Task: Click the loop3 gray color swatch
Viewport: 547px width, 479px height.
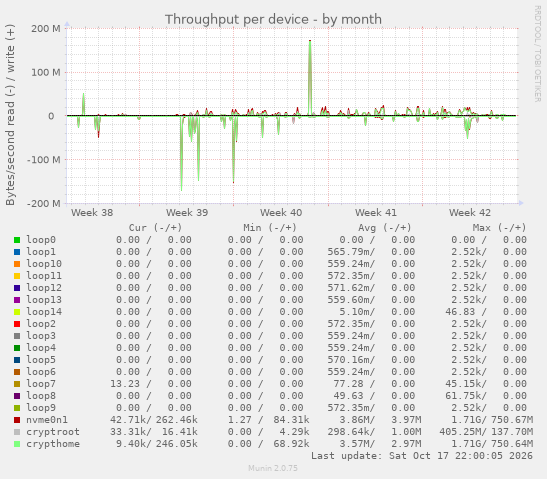Action: pyautogui.click(x=17, y=336)
